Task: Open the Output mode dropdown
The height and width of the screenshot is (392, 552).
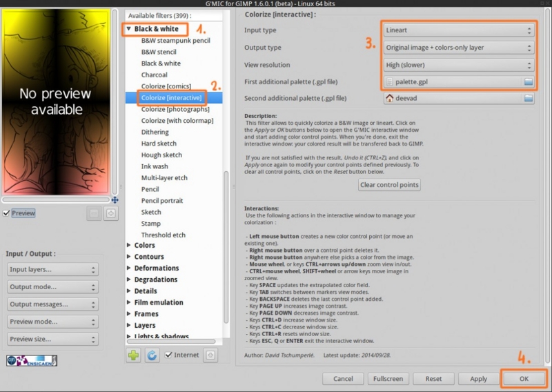Action: (x=53, y=286)
